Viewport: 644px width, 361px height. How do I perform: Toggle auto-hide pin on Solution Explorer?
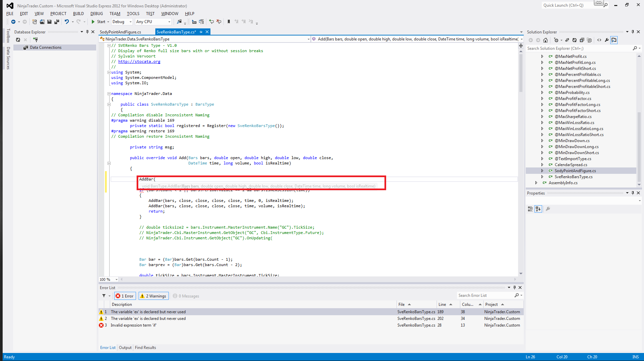[633, 32]
